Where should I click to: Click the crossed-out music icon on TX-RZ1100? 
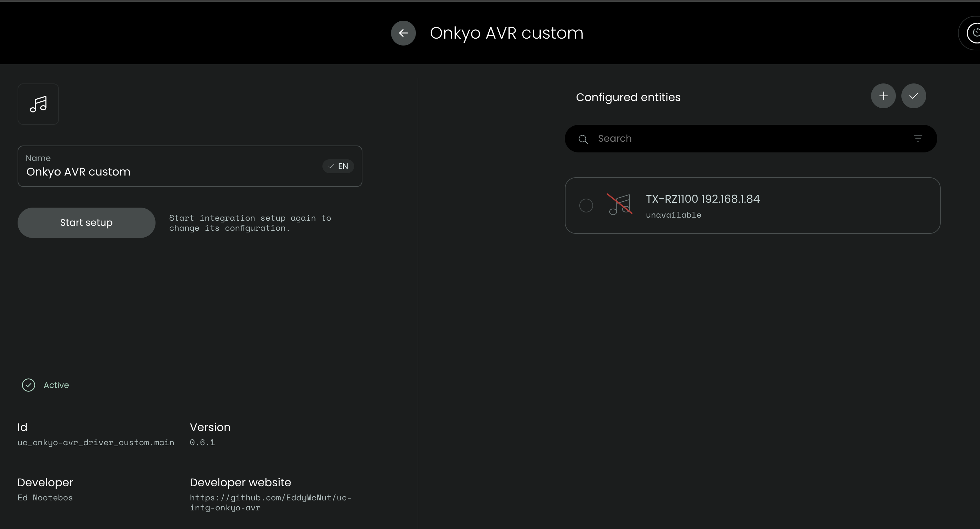click(x=620, y=205)
